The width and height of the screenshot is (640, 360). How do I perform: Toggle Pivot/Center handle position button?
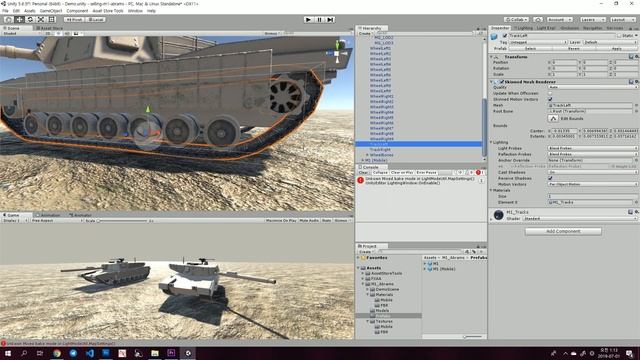click(74, 19)
